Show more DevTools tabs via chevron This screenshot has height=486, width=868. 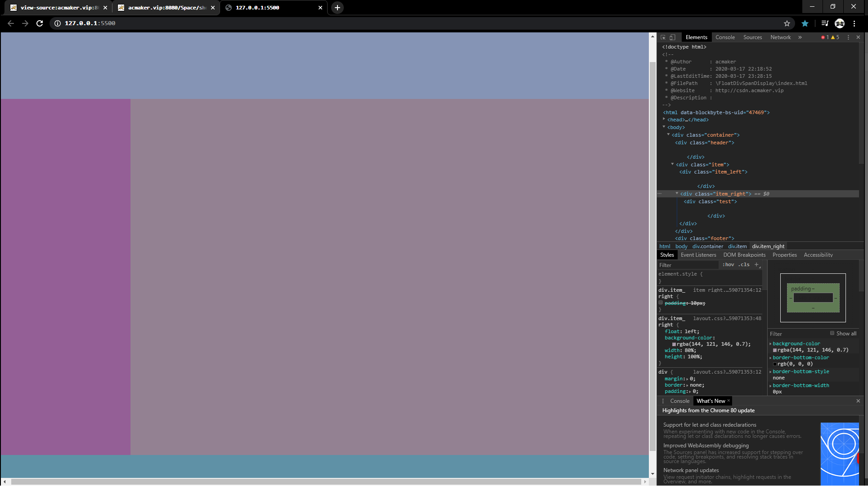point(800,37)
